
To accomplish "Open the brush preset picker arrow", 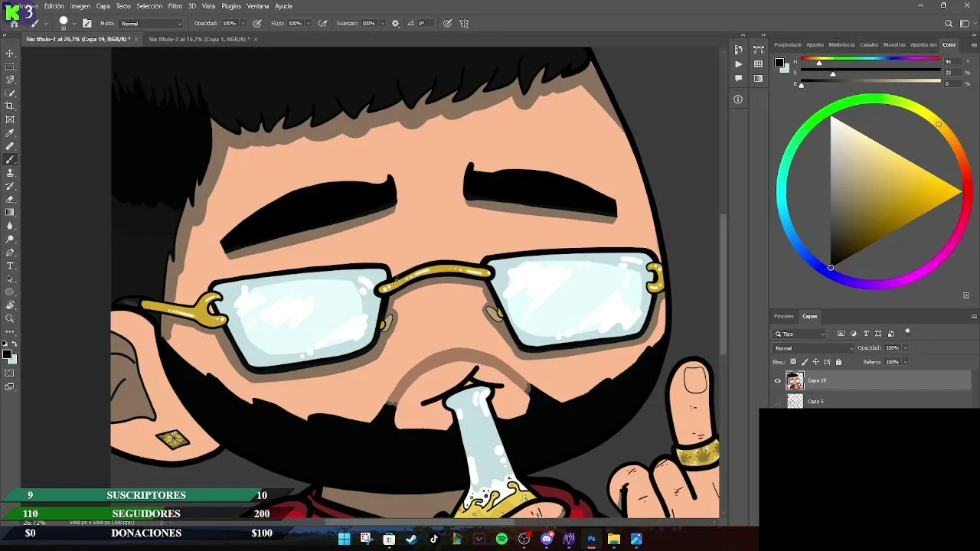I will coord(73,24).
